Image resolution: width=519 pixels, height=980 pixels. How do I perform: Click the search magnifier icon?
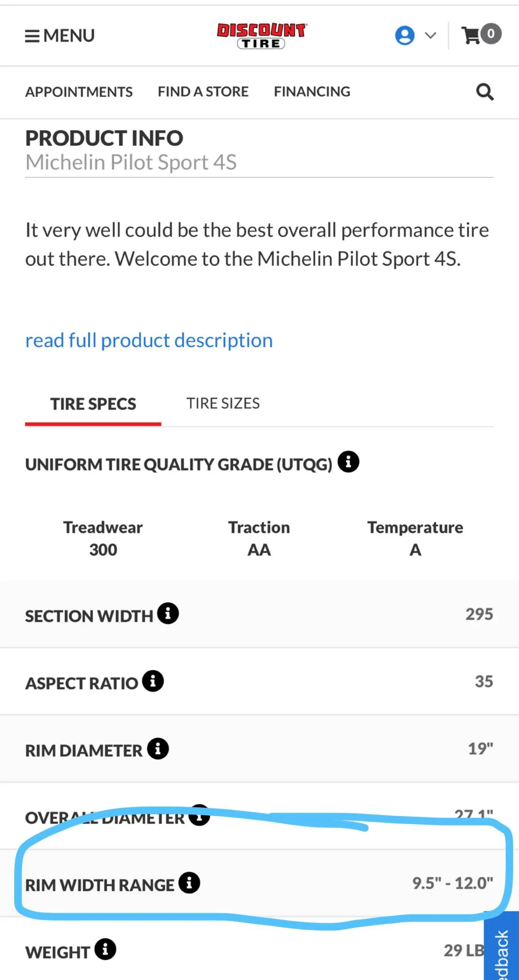484,92
